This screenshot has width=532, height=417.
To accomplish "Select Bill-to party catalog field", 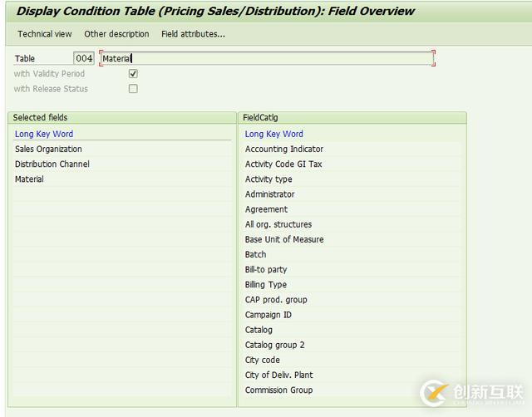I will point(266,270).
